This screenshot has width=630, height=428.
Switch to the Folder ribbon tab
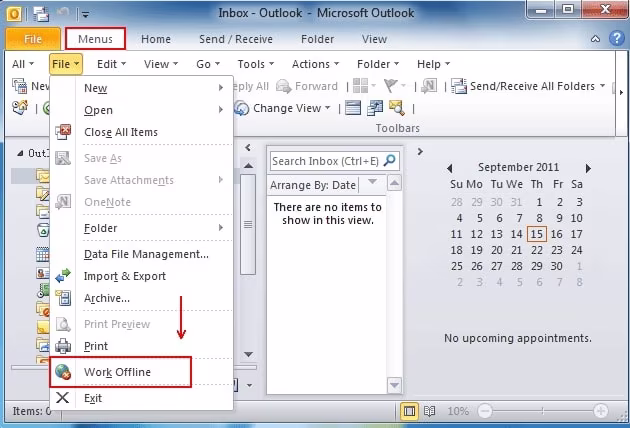click(x=317, y=39)
